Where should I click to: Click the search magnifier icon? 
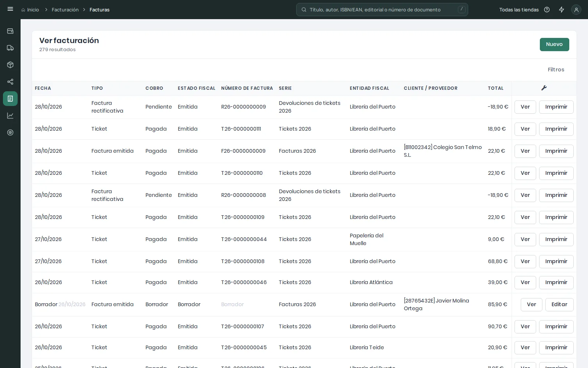pos(304,10)
